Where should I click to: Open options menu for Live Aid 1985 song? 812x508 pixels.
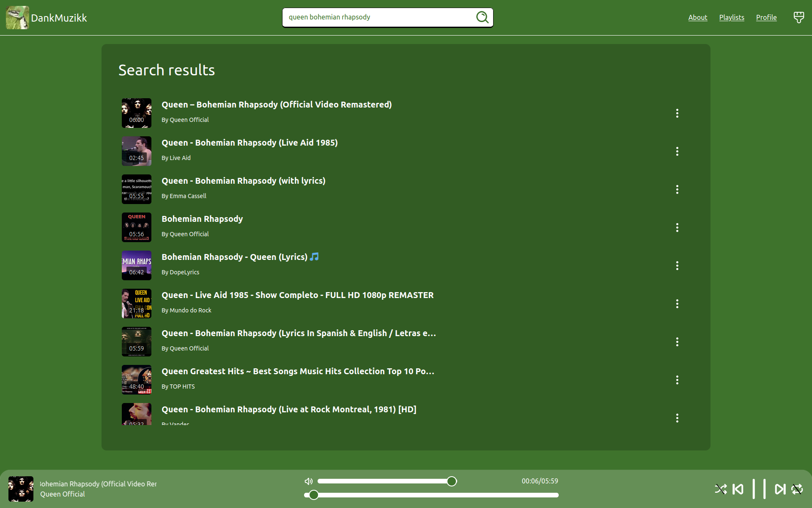point(677,151)
